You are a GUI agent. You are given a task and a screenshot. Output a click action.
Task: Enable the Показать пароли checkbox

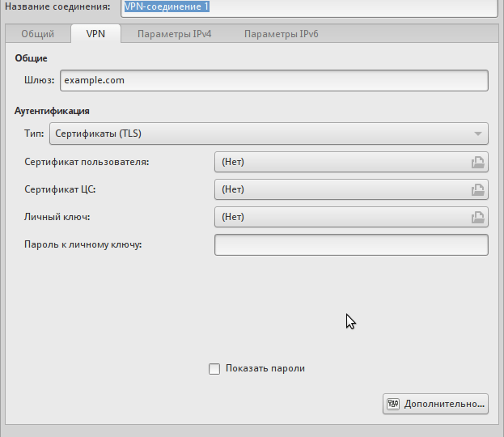click(214, 369)
